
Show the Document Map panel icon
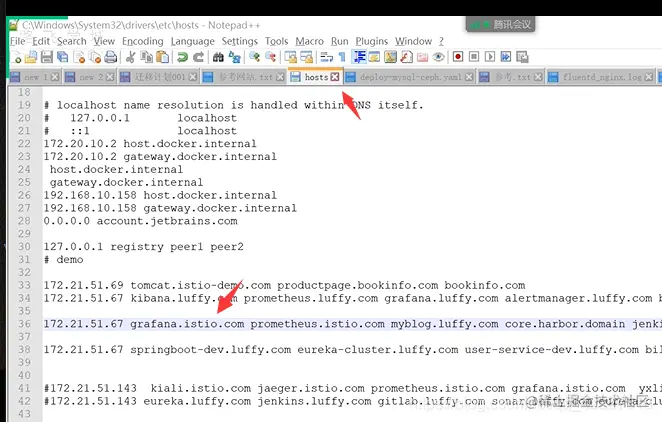[391, 57]
